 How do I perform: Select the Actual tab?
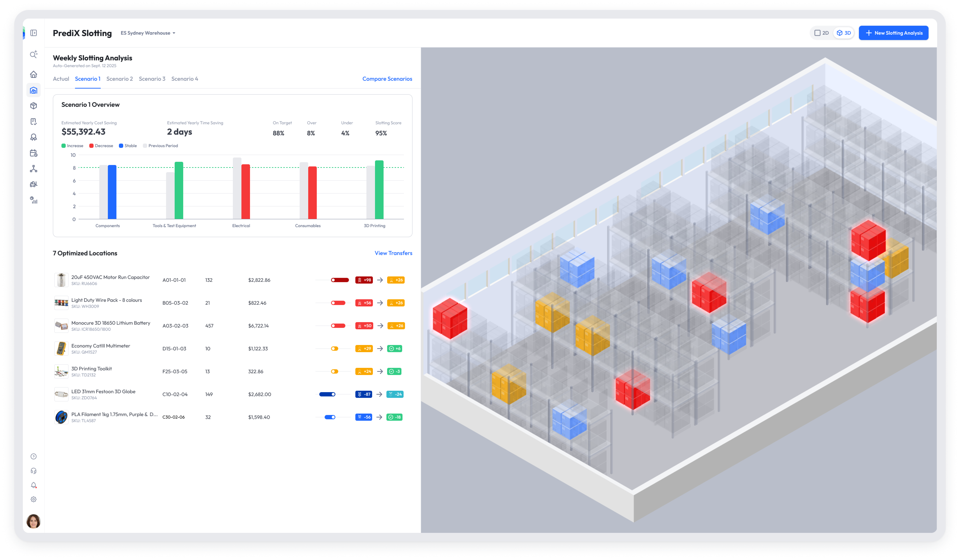pos(61,79)
